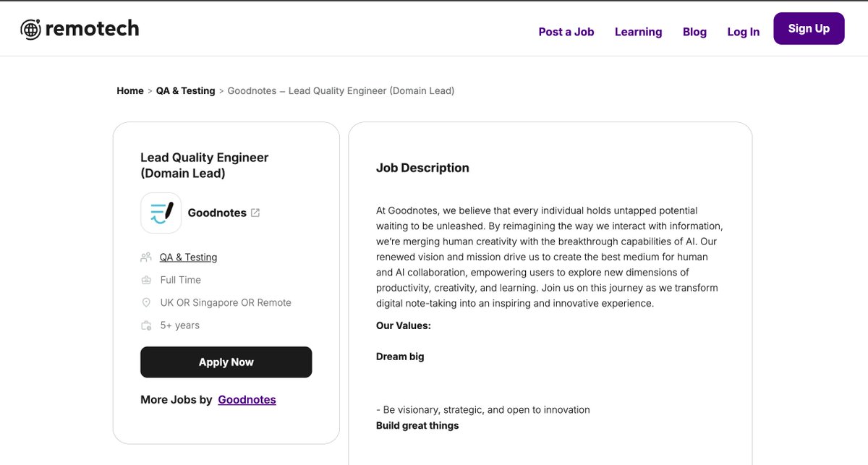The height and width of the screenshot is (465, 868).
Task: Click the briefcase icon beside Full Time
Action: (x=146, y=280)
